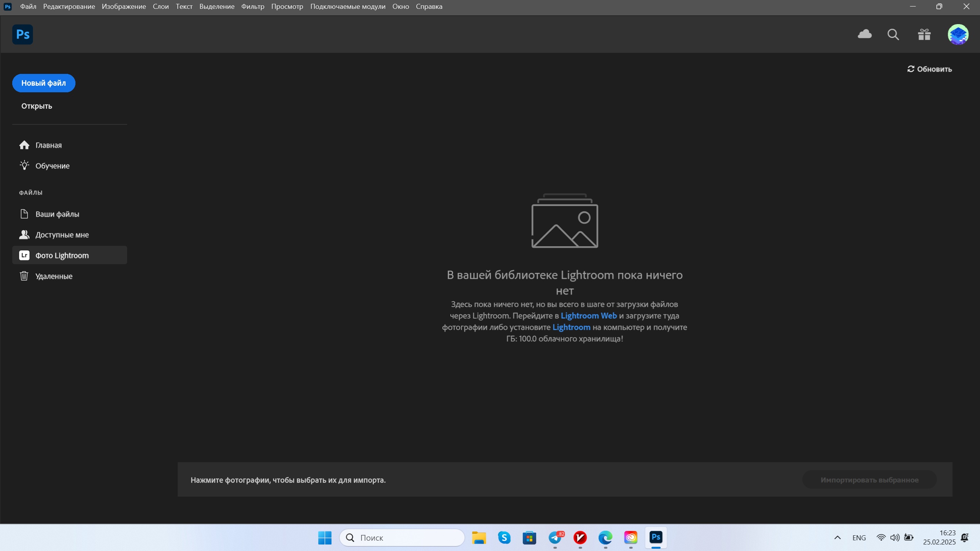Open Ваши файлы section
This screenshot has height=551, width=980.
click(70, 214)
